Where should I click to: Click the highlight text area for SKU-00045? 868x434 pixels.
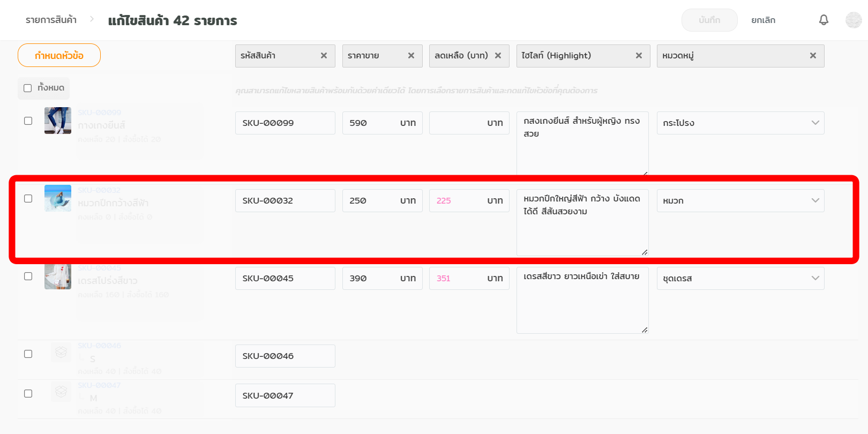pos(582,300)
